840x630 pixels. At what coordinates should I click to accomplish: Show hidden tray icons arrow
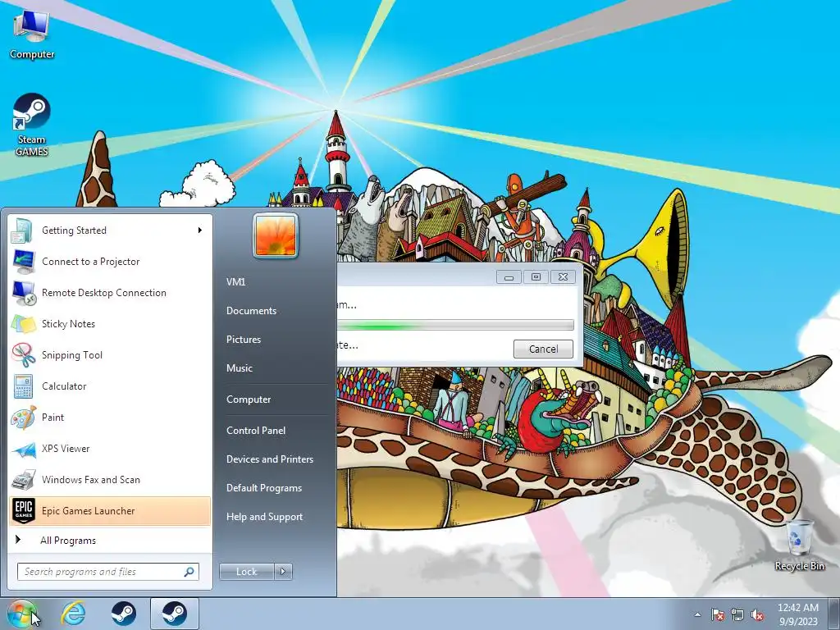click(697, 614)
